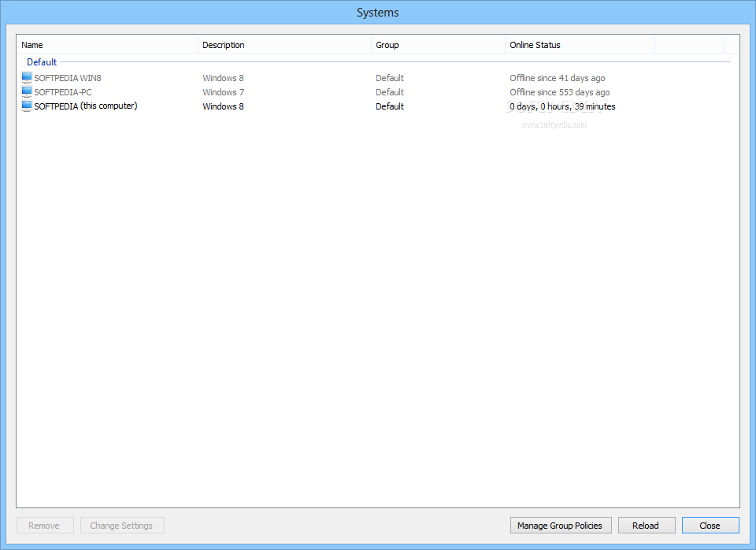Click the disabled Change Settings button
756x550 pixels.
122,526
